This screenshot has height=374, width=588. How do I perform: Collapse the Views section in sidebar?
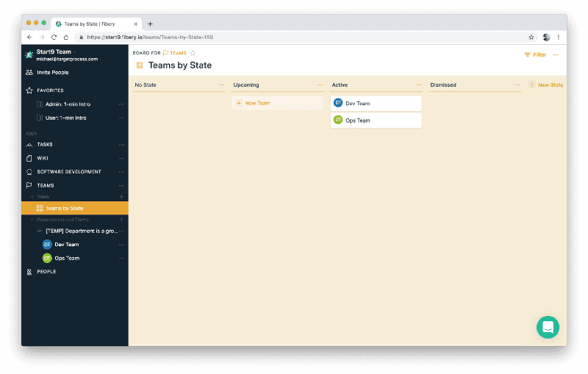(32, 197)
